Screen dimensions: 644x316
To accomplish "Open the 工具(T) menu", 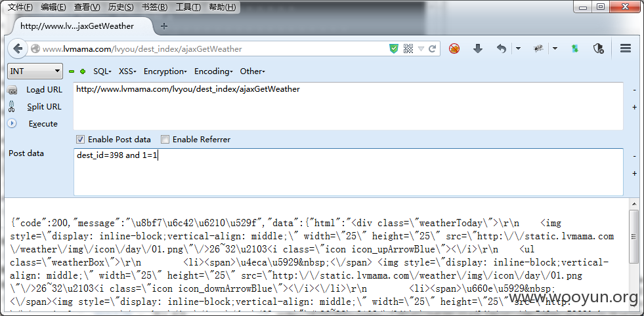I will pyautogui.click(x=188, y=7).
